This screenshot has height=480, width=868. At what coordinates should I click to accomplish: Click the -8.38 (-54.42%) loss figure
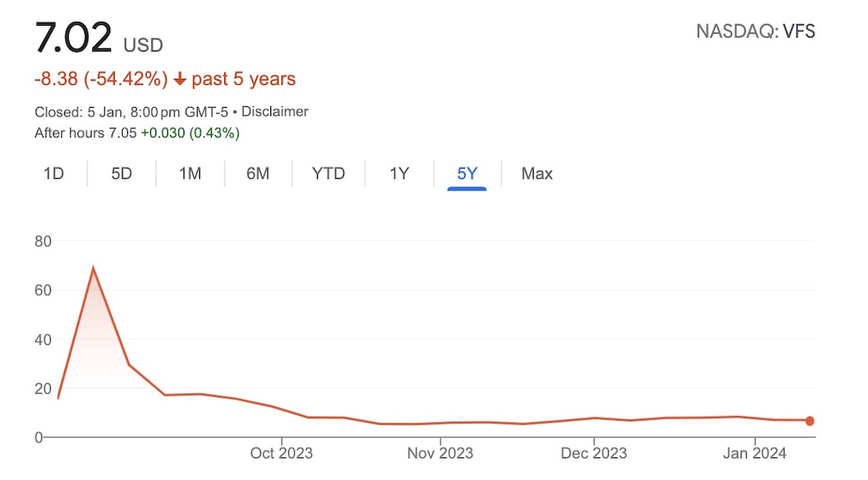pos(102,78)
